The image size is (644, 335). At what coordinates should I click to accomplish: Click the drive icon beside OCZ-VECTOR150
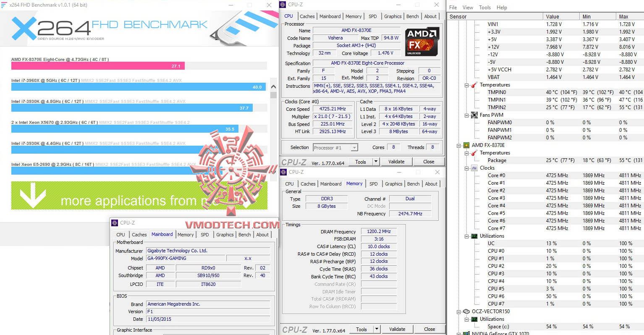466,311
